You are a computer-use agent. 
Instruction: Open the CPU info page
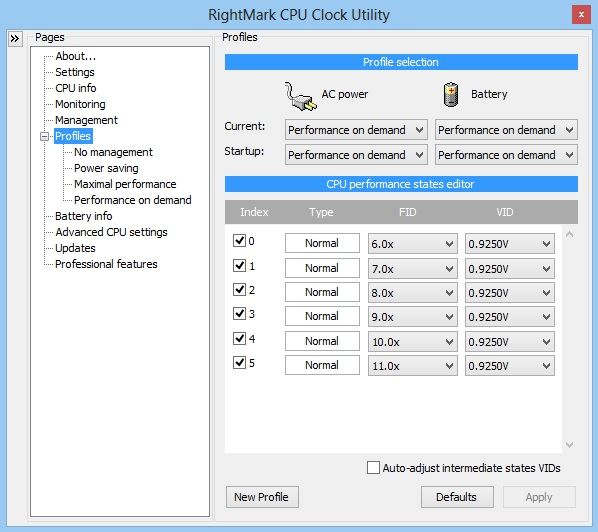click(x=76, y=88)
